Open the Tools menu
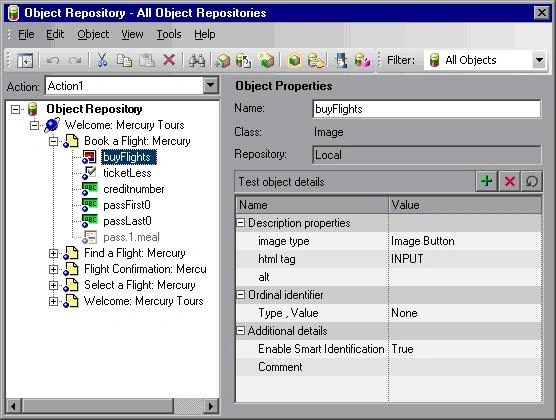This screenshot has width=556, height=420. click(169, 34)
